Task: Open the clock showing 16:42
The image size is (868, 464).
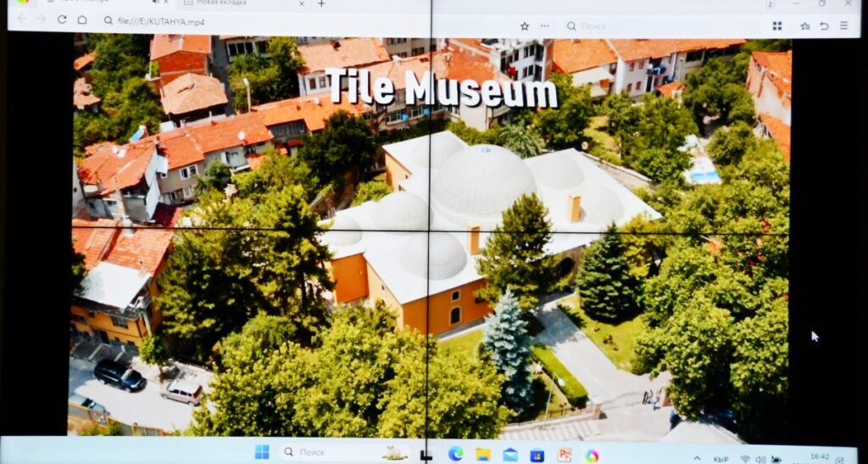Action: [x=820, y=457]
